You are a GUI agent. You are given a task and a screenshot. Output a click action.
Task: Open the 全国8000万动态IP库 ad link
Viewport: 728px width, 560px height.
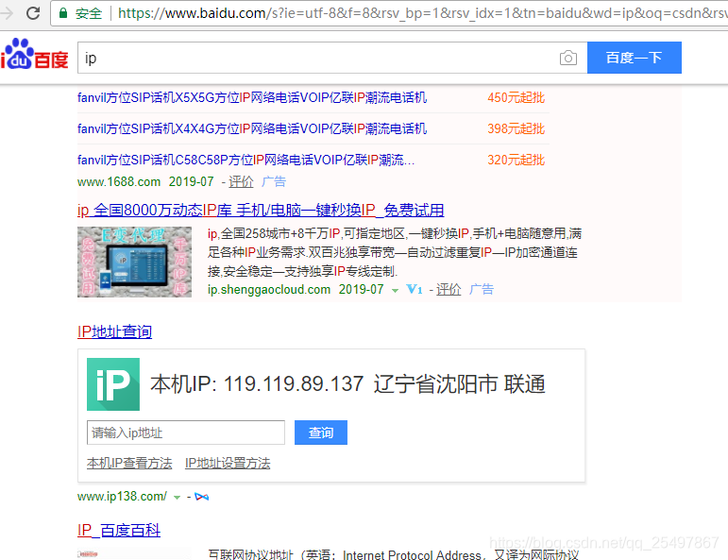click(261, 210)
